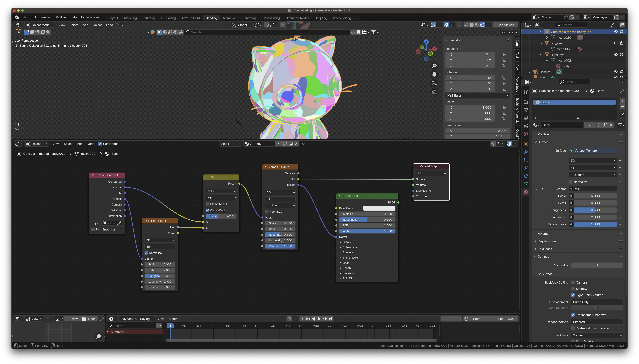Click the Open button in image editor

pos(89,319)
